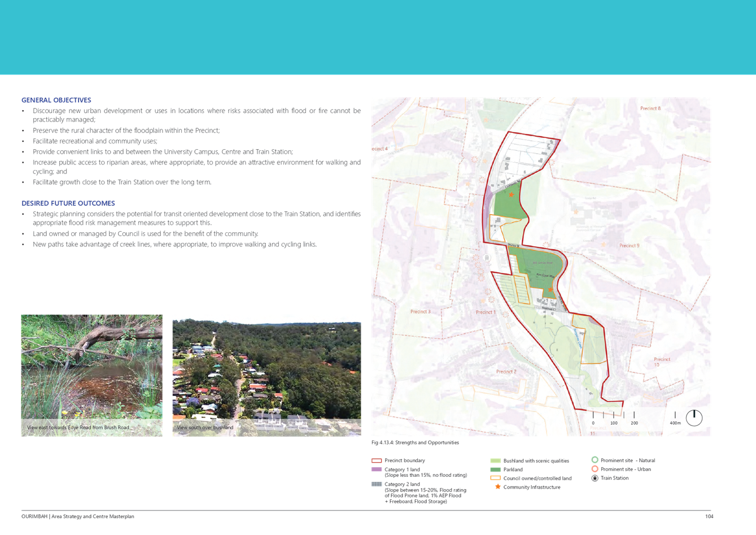Click the dark green legend swatch
This screenshot has width=756, height=535.
(x=495, y=469)
